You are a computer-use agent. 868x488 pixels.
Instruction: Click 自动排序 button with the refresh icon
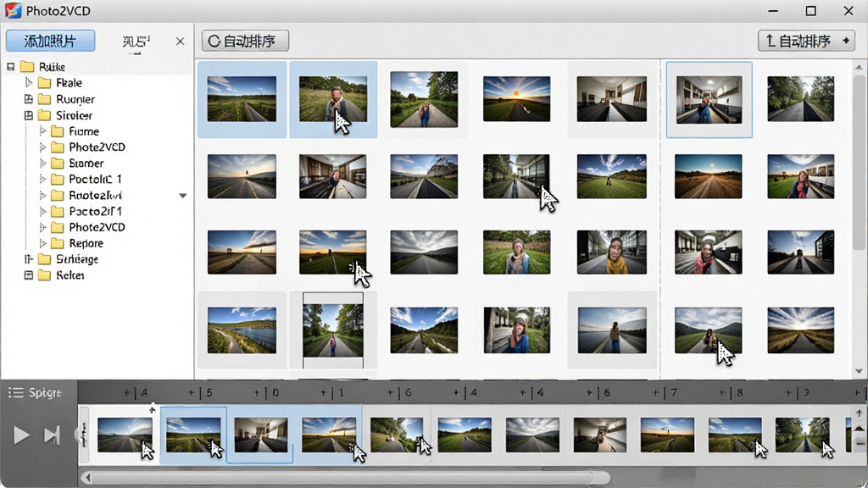pyautogui.click(x=245, y=41)
